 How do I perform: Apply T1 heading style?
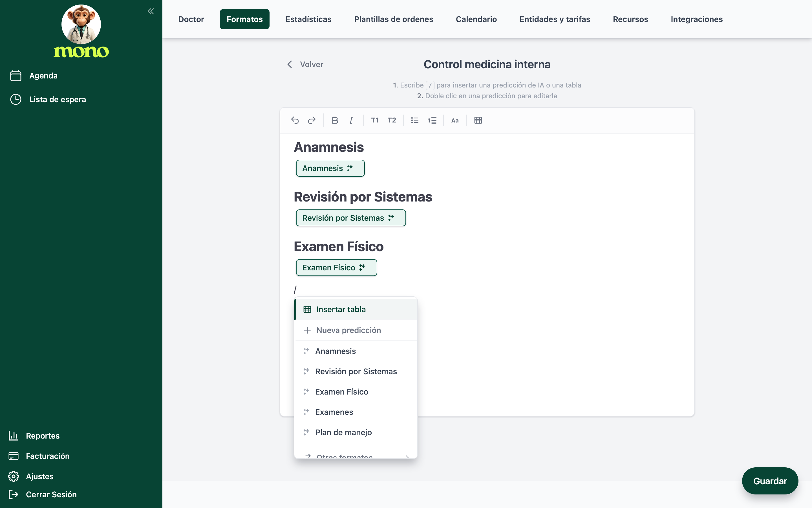coord(375,120)
